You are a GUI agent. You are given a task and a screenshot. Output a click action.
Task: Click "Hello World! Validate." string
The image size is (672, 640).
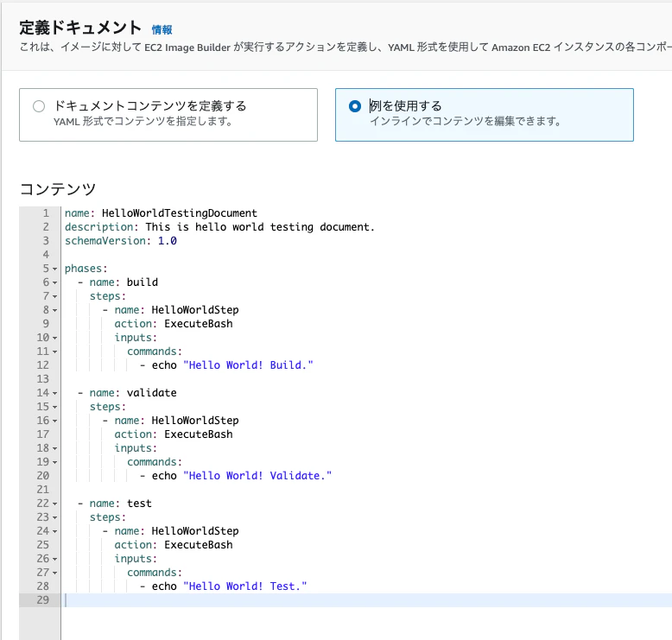(257, 476)
